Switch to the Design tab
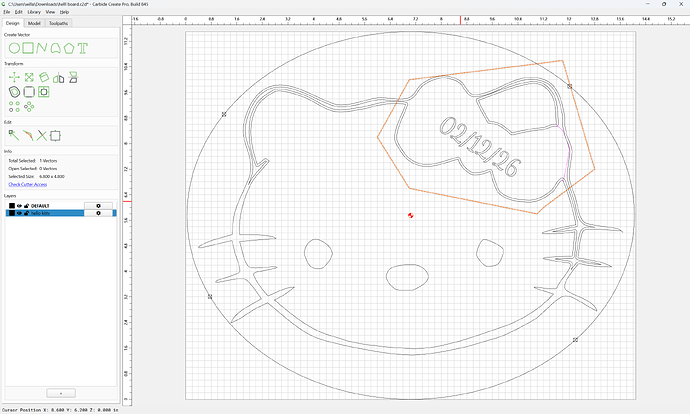This screenshot has width=690, height=414. [13, 23]
